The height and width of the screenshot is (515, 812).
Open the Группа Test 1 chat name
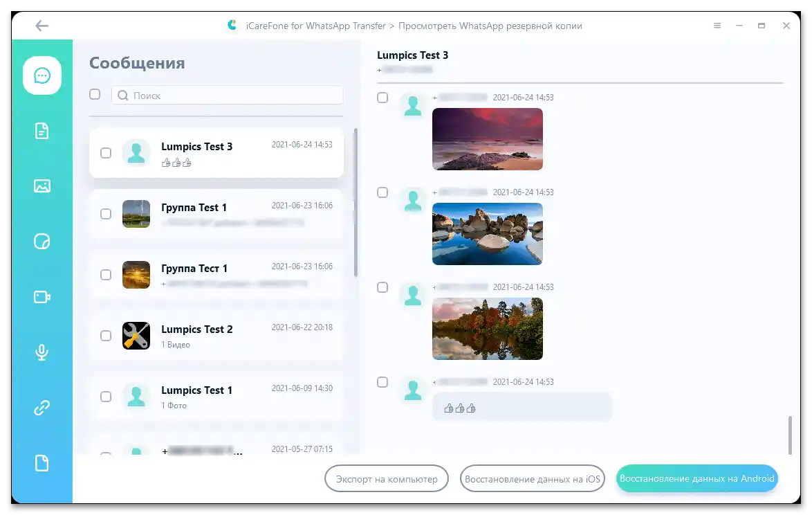pyautogui.click(x=194, y=208)
